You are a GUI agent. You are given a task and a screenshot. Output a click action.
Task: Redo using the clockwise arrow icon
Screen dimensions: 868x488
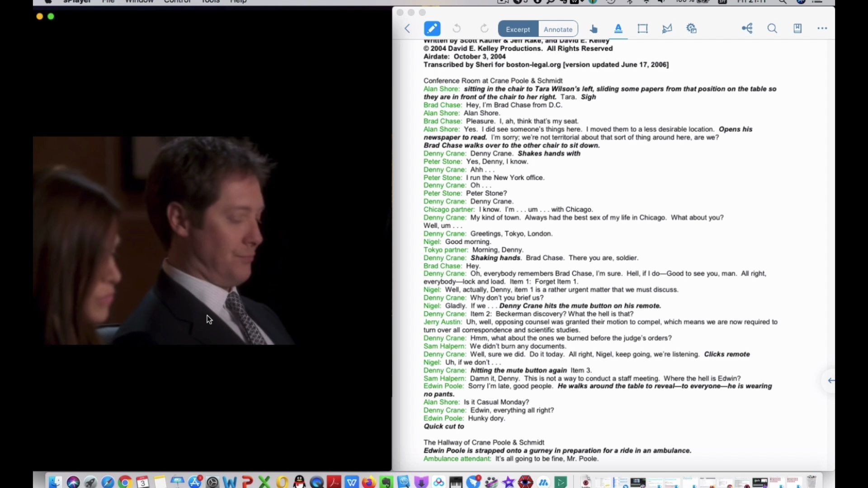point(484,28)
